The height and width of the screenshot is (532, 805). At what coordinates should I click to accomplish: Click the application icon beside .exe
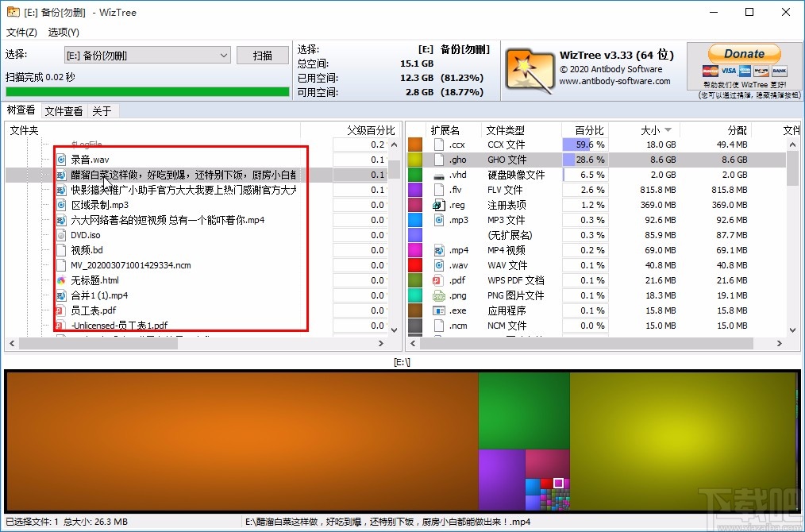438,310
